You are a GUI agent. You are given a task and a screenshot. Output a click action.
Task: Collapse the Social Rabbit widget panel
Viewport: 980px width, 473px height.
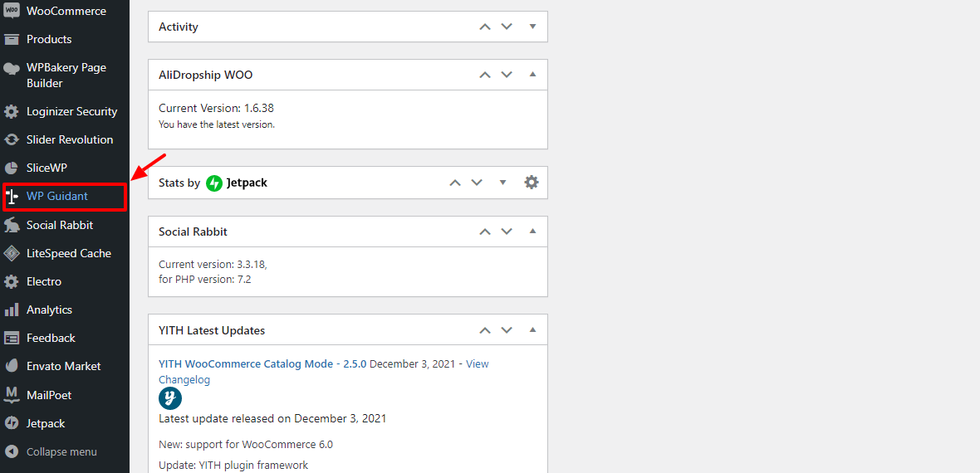tap(532, 232)
